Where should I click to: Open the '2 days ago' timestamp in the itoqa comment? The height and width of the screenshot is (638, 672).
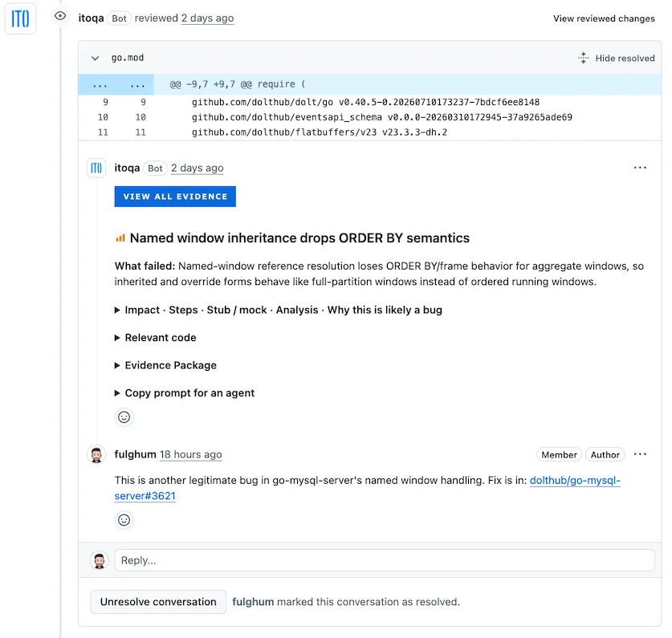coord(198,168)
